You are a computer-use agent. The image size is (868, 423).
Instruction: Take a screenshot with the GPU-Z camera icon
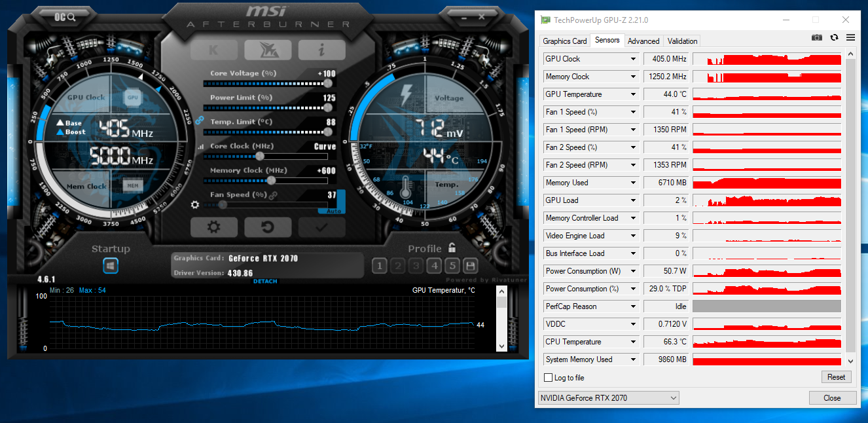(816, 38)
